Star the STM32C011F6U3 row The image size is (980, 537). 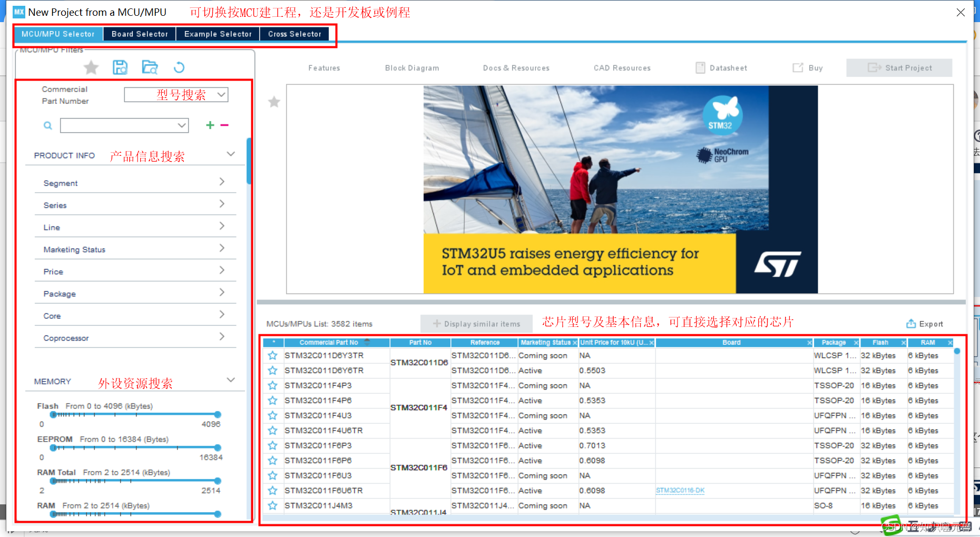click(x=272, y=475)
